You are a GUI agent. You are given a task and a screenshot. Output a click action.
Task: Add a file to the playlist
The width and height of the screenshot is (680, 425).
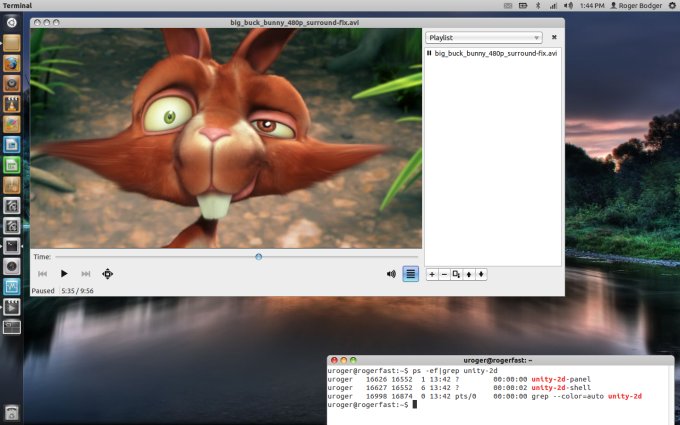[x=432, y=274]
